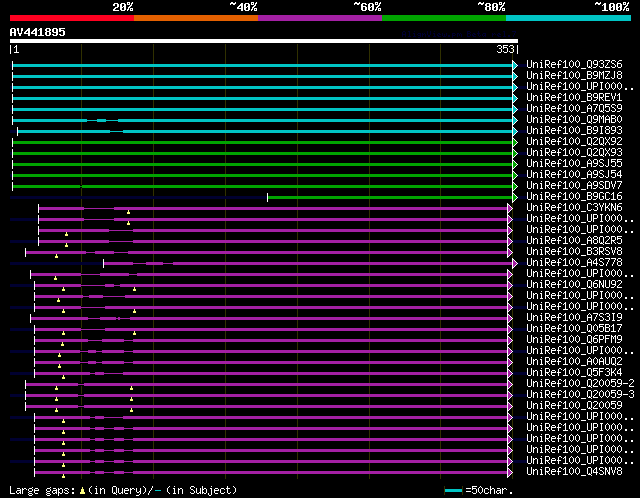Click the purple arrowhead ending the C3YKN6 bar

click(510, 209)
